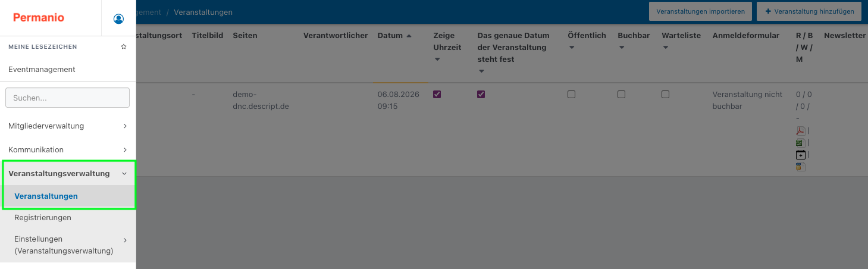Click the badge file icon
This screenshot has width=868, height=269.
point(800,167)
